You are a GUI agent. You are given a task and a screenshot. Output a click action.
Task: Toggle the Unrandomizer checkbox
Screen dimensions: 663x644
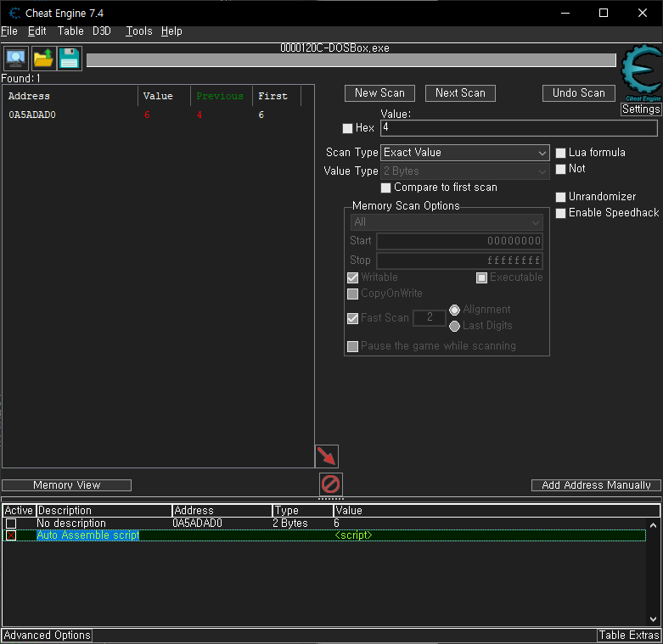pyautogui.click(x=560, y=197)
